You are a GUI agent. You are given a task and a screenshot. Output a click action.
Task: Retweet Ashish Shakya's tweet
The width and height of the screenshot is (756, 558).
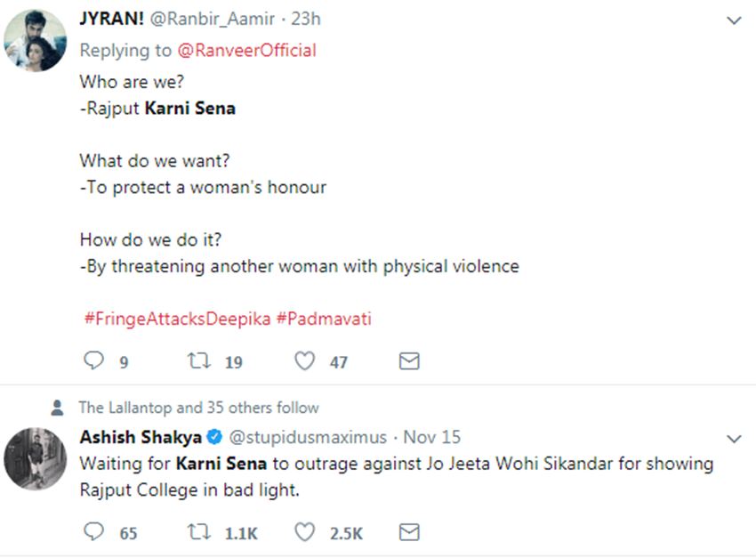click(x=198, y=532)
